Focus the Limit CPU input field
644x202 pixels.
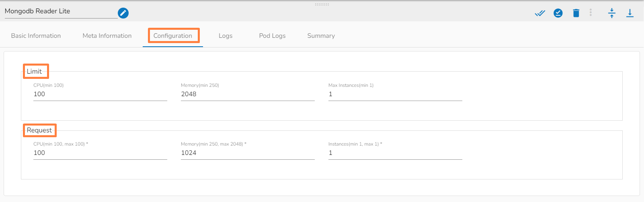(x=100, y=94)
